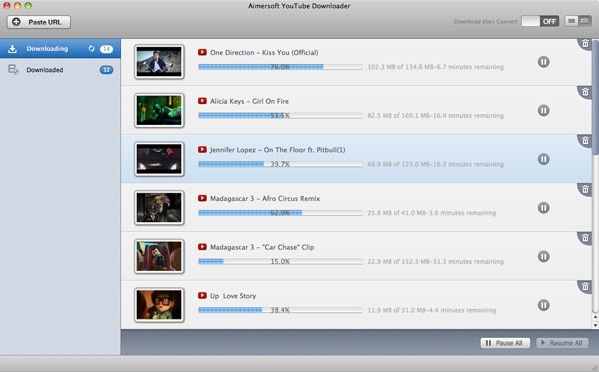Click the Jennifer Lopez progress bar at 39.7%
The width and height of the screenshot is (599, 372).
[x=280, y=164]
